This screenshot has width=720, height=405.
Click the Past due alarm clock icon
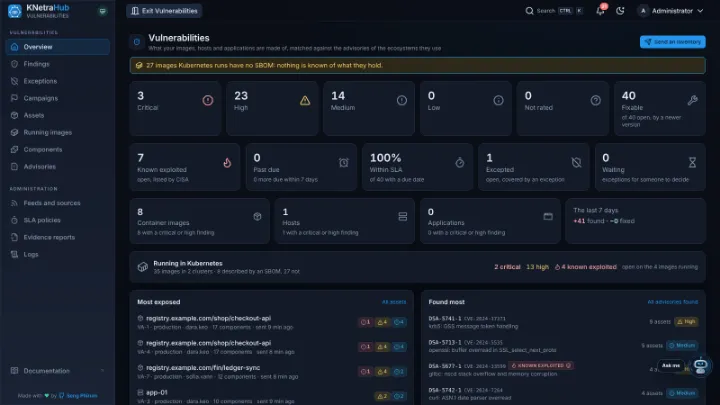[x=343, y=163]
